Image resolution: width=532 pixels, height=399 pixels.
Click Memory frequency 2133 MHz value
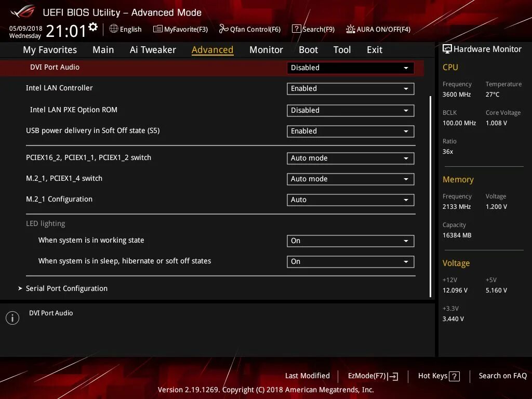457,207
